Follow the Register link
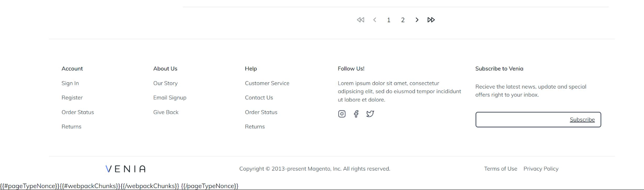The width and height of the screenshot is (644, 190). [x=72, y=98]
